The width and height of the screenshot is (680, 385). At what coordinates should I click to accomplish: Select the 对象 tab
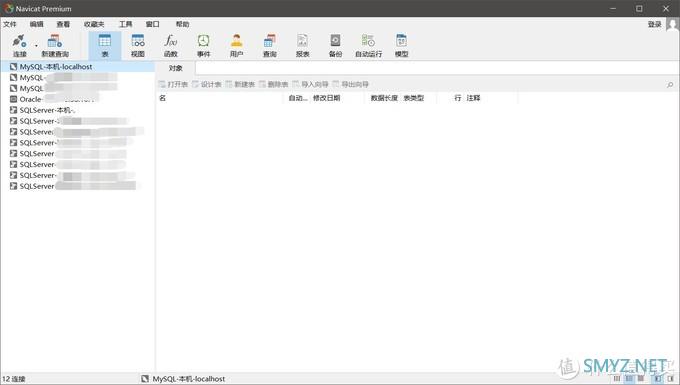(x=176, y=68)
